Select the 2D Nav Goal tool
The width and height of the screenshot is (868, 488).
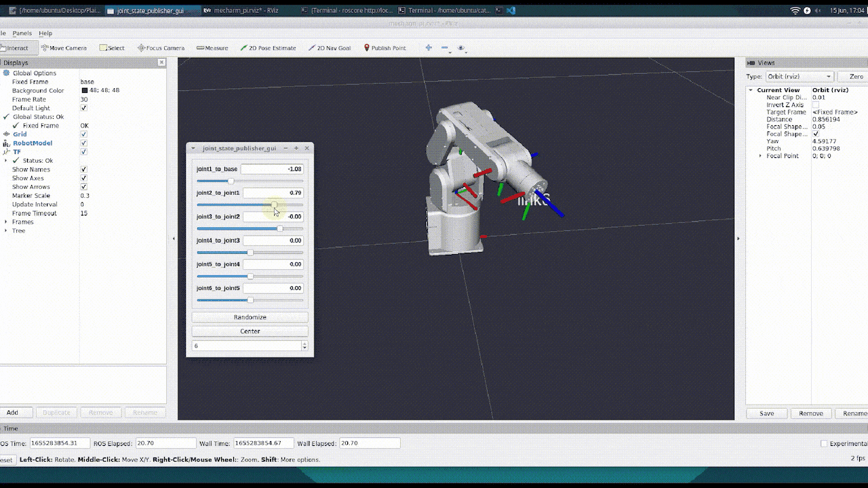pos(330,48)
